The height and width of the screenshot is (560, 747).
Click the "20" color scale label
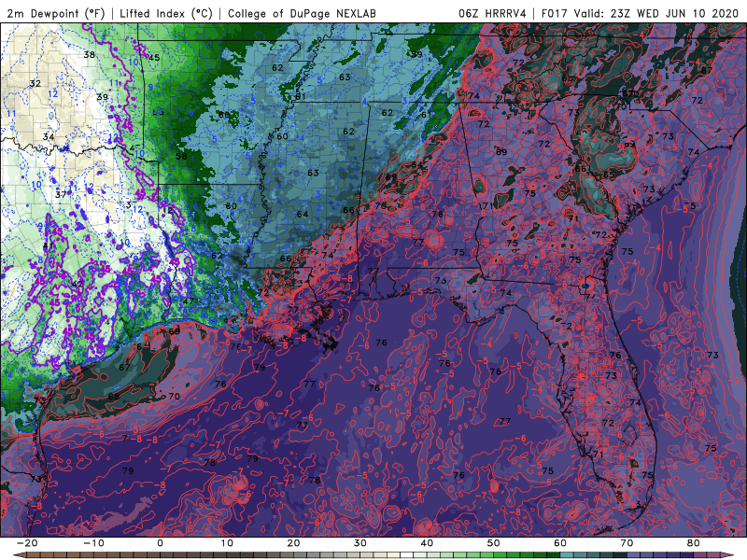(x=293, y=543)
